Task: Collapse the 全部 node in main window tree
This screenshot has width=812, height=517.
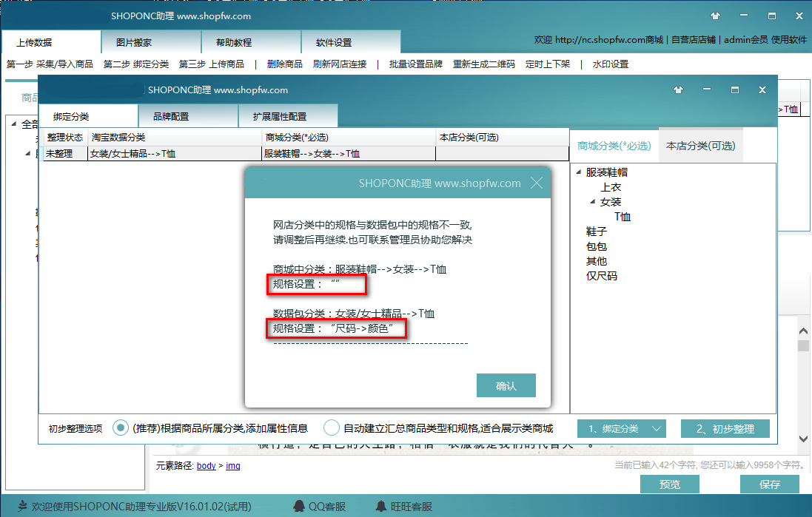Action: 13,124
